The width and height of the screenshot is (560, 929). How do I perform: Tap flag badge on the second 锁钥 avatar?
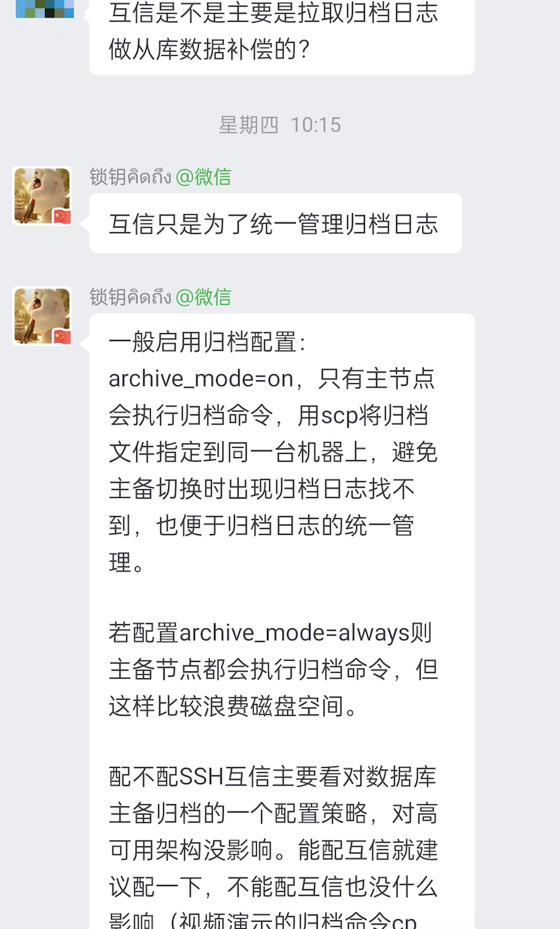coord(62,336)
